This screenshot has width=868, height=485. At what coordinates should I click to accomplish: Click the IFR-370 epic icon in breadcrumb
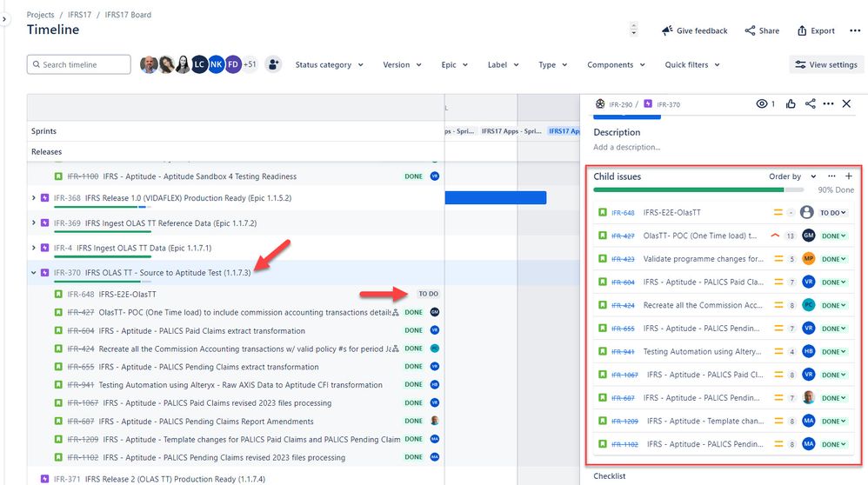pos(648,104)
